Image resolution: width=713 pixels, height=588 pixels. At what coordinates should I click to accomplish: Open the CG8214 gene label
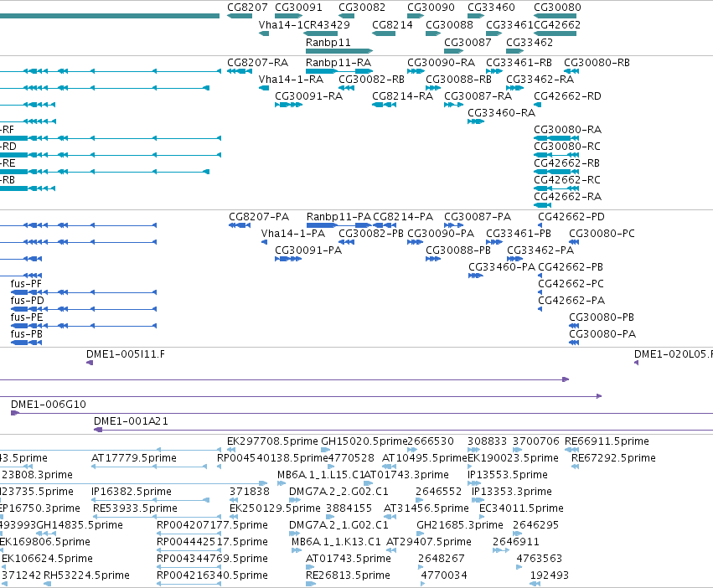tap(392, 24)
